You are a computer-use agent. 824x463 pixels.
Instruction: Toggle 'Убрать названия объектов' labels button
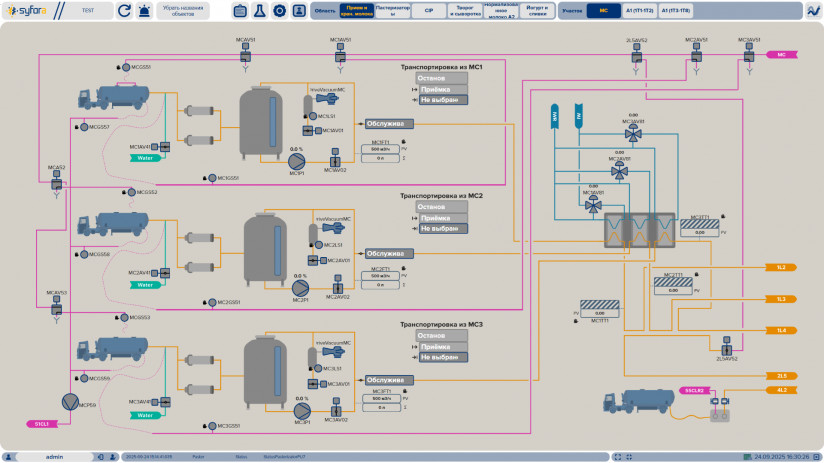185,11
